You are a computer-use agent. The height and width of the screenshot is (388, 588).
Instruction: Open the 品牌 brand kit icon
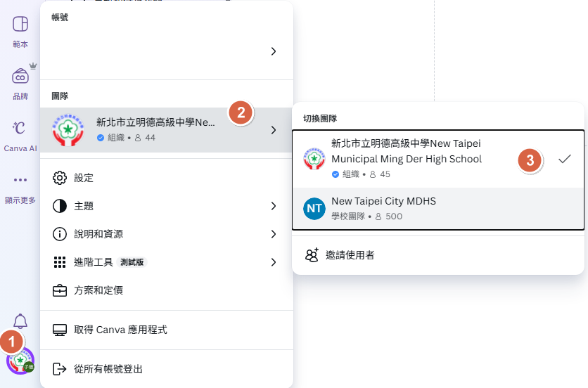[20, 77]
